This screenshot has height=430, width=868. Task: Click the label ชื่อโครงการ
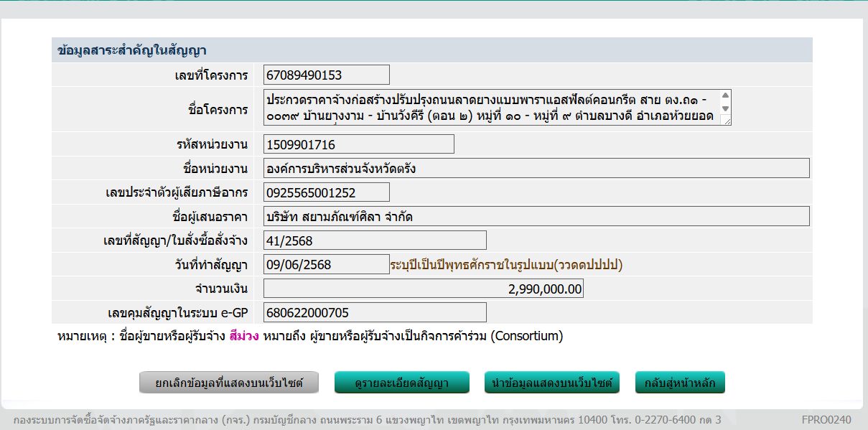218,109
